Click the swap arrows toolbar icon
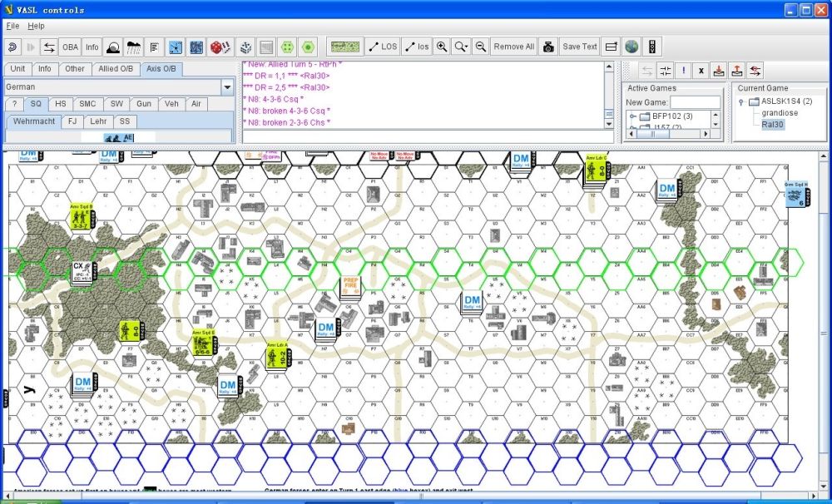Screen dimensions: 832x504 49,47
